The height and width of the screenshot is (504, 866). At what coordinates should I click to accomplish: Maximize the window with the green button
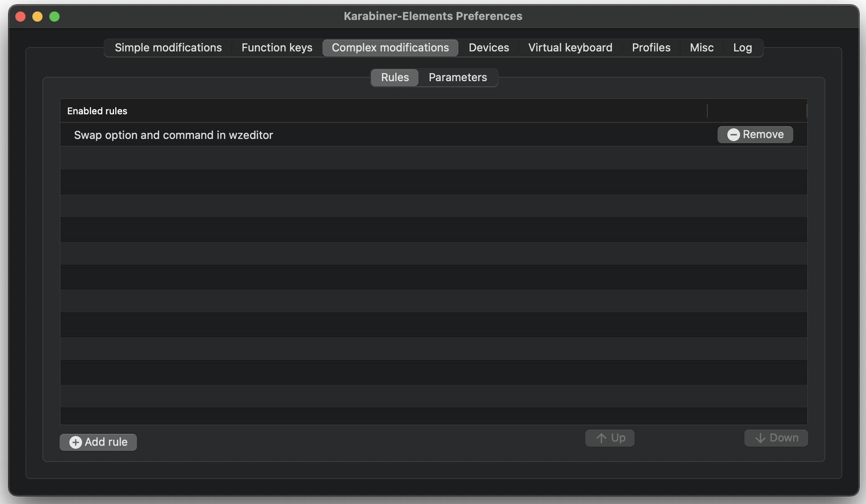point(54,17)
